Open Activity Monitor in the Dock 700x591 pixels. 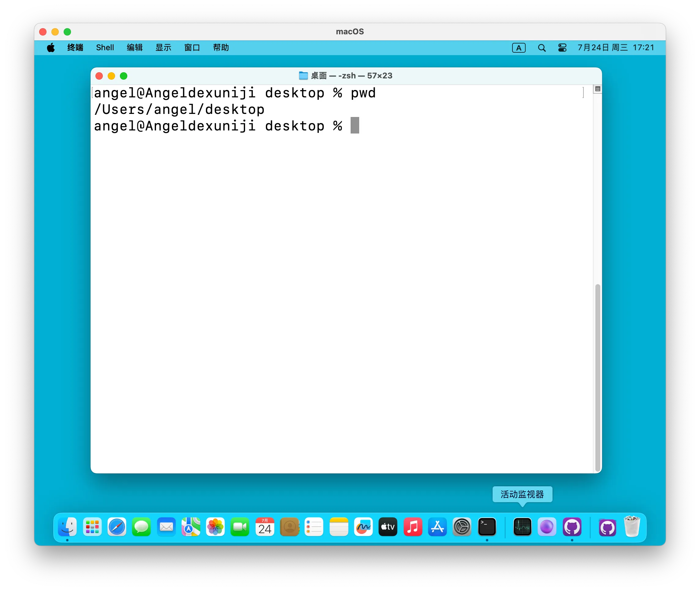click(522, 527)
